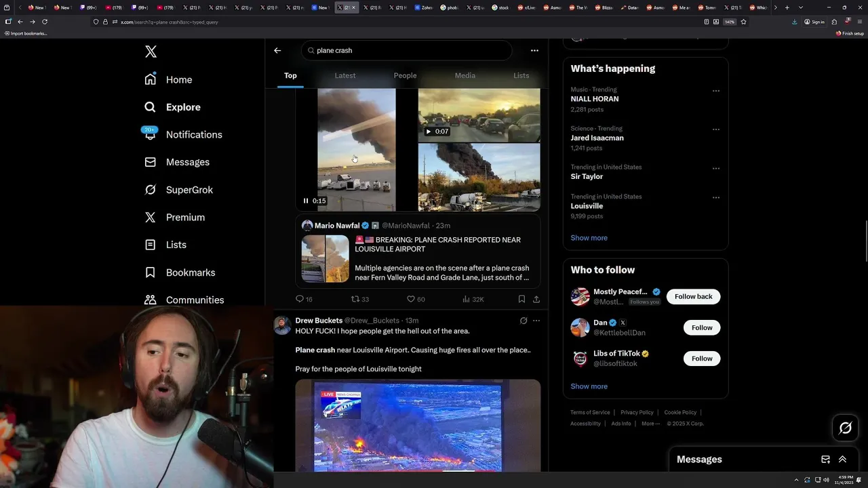Open options for Jared Isaacman trend
Image resolution: width=868 pixels, height=488 pixels.
coord(715,129)
